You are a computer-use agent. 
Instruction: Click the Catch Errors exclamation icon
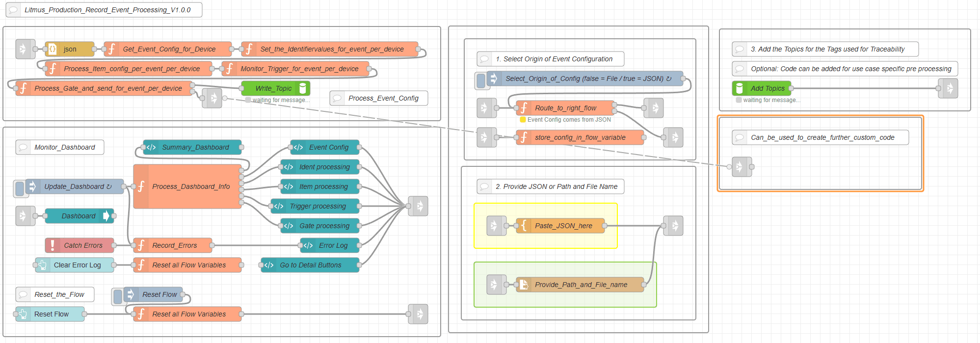point(53,245)
